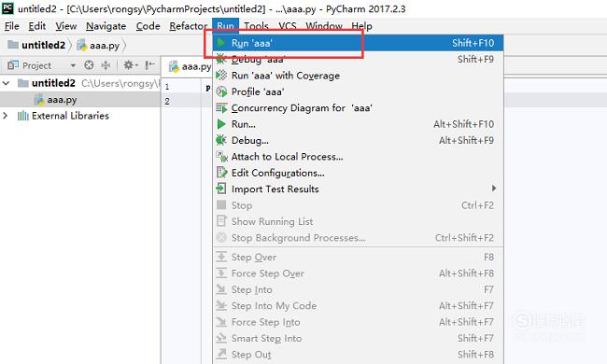
Task: Click the Debug 'aaa' bug icon
Action: click(x=221, y=59)
